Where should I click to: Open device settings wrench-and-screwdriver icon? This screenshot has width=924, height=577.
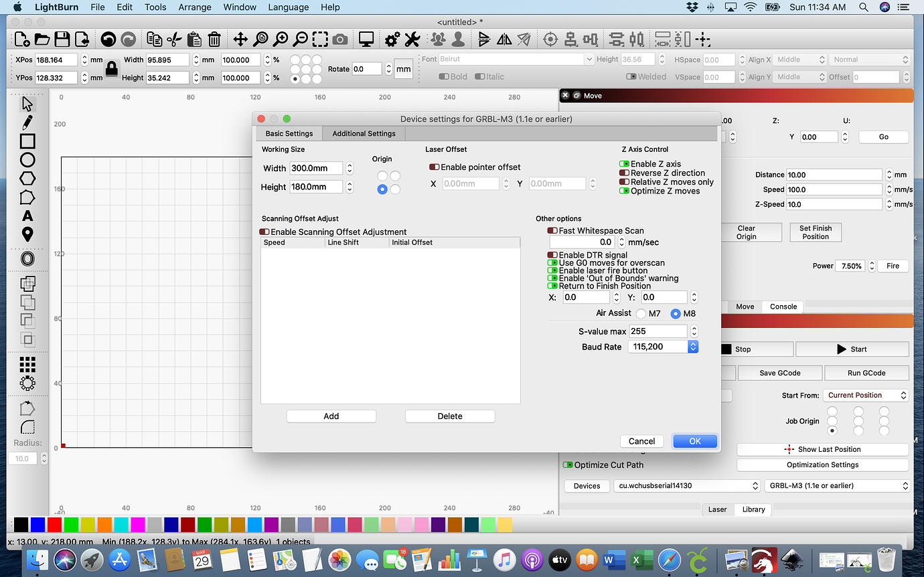click(x=412, y=39)
